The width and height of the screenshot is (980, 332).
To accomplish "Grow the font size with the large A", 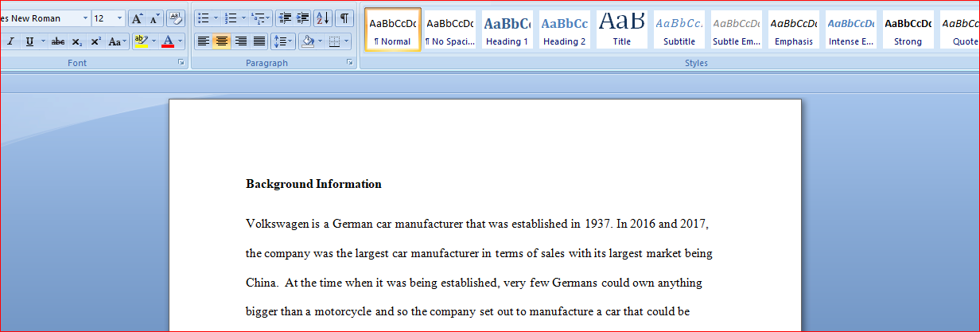I will (x=137, y=18).
